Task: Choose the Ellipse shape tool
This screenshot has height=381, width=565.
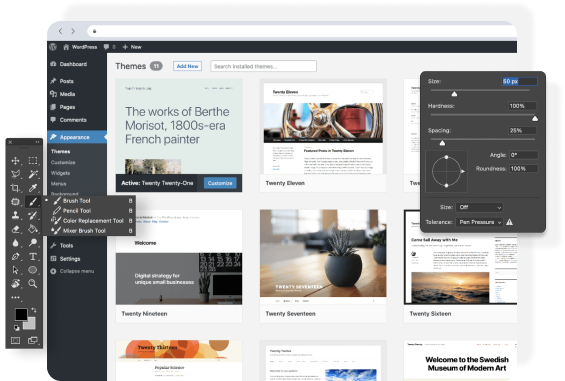Action: coord(33,270)
